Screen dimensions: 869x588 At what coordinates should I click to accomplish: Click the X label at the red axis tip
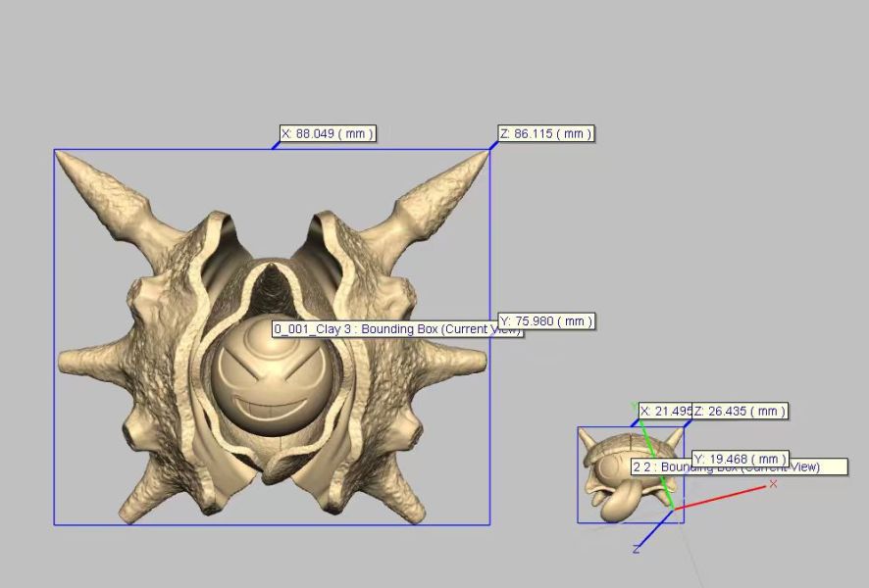pyautogui.click(x=773, y=482)
